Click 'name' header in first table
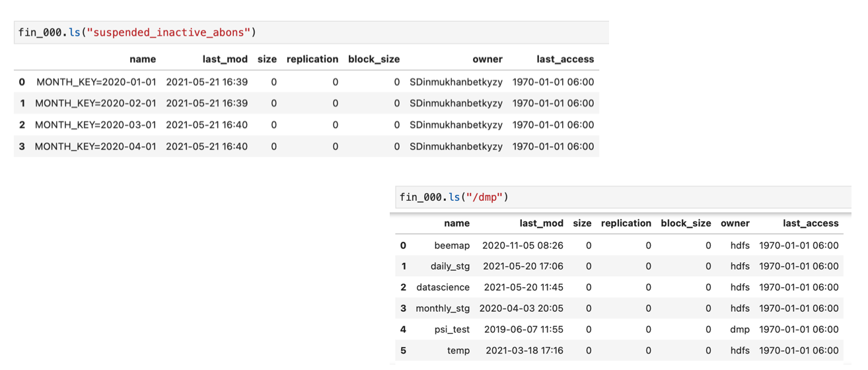This screenshot has width=868, height=370. pos(143,59)
